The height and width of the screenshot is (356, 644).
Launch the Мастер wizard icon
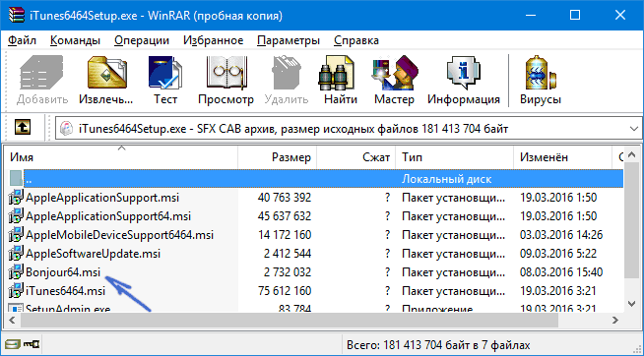click(x=394, y=73)
